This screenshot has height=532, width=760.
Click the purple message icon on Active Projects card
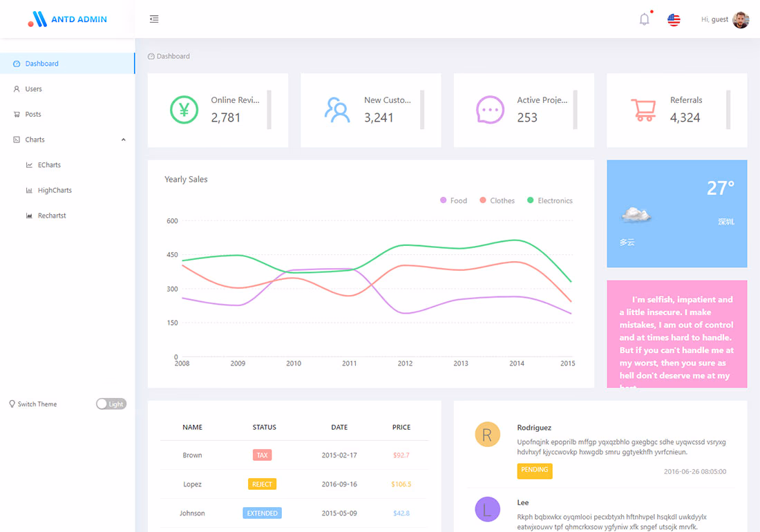coord(490,110)
